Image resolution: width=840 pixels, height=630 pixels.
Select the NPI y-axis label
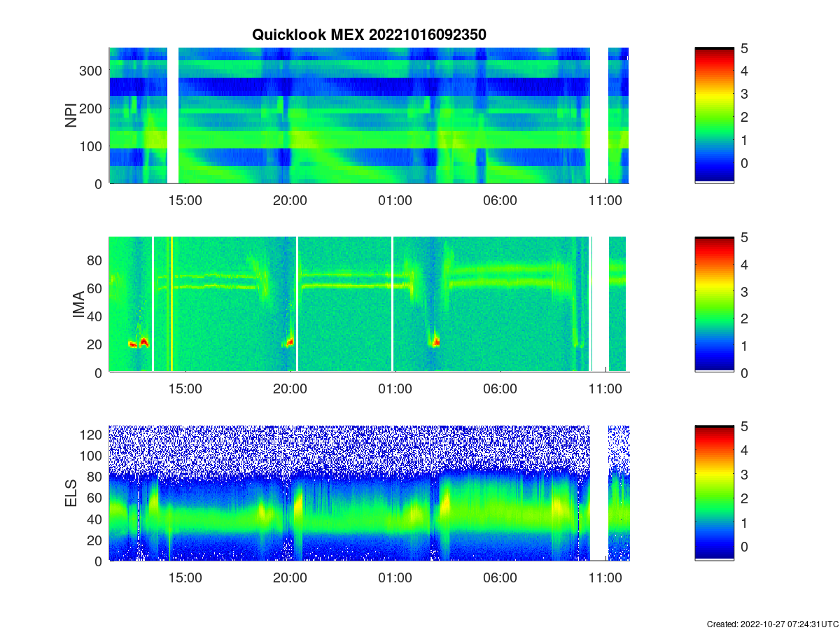click(71, 115)
